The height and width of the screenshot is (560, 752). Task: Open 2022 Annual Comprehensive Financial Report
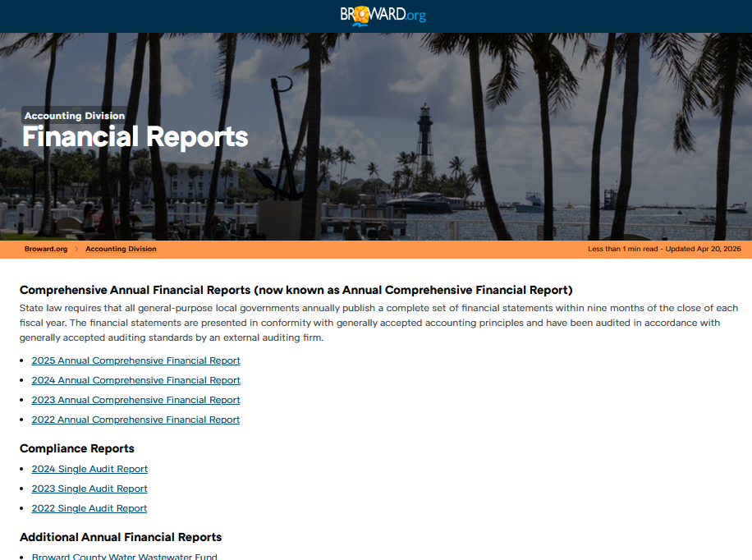(x=135, y=420)
